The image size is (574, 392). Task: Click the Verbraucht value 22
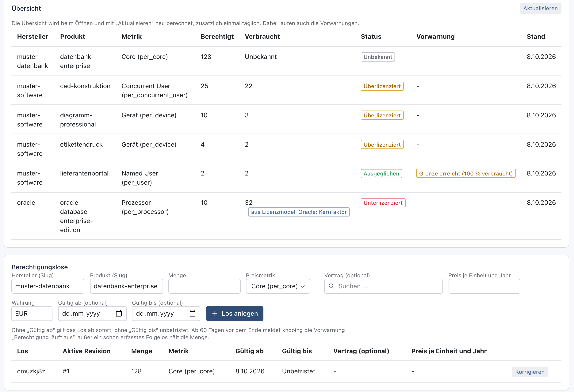248,86
